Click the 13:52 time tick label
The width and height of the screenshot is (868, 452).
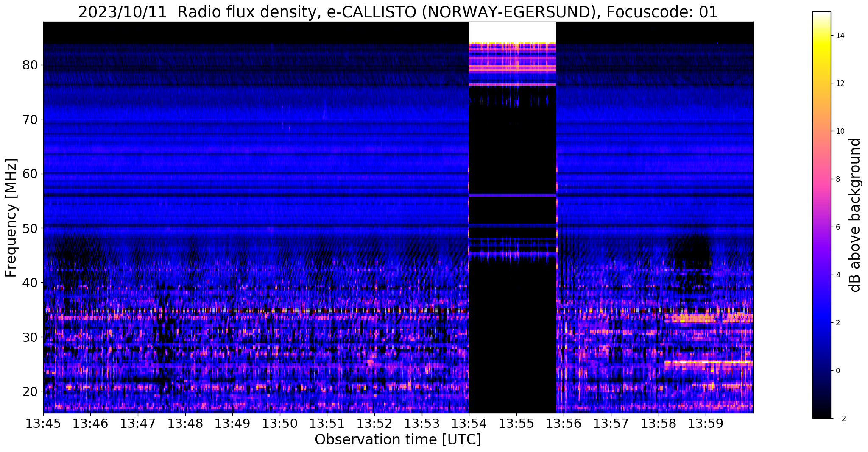pos(374,424)
